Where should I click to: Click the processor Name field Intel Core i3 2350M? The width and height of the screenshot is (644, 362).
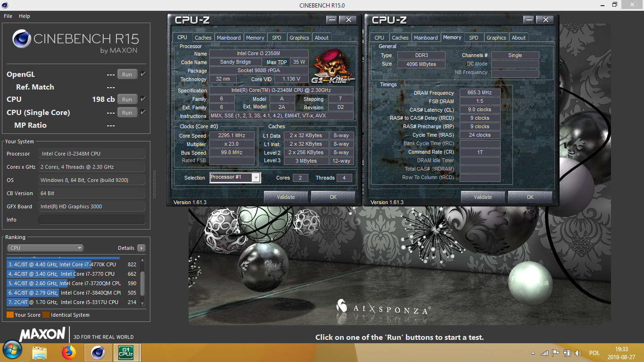[x=259, y=54]
